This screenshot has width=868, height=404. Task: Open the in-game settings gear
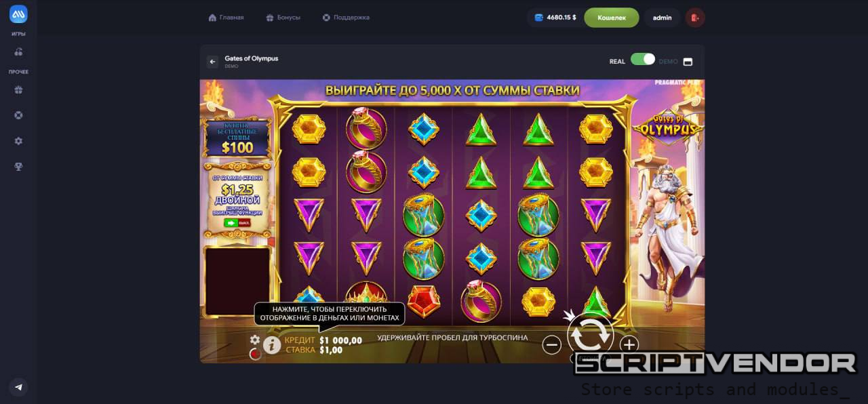click(x=255, y=340)
